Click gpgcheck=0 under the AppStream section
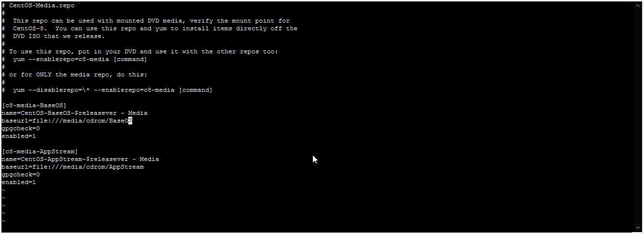The height and width of the screenshot is (234, 644). (21, 174)
